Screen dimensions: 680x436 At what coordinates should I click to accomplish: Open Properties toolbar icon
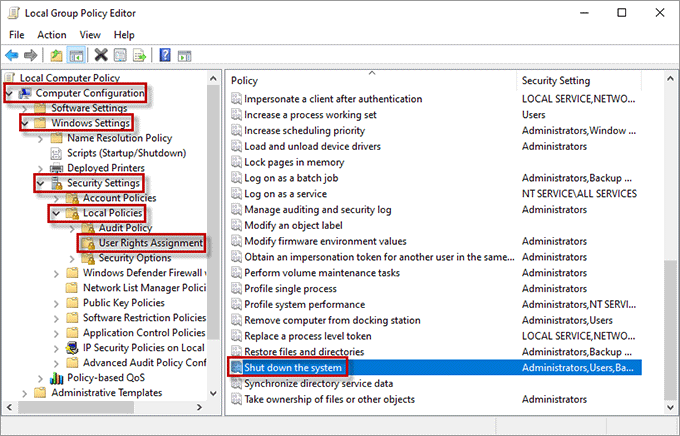click(120, 55)
